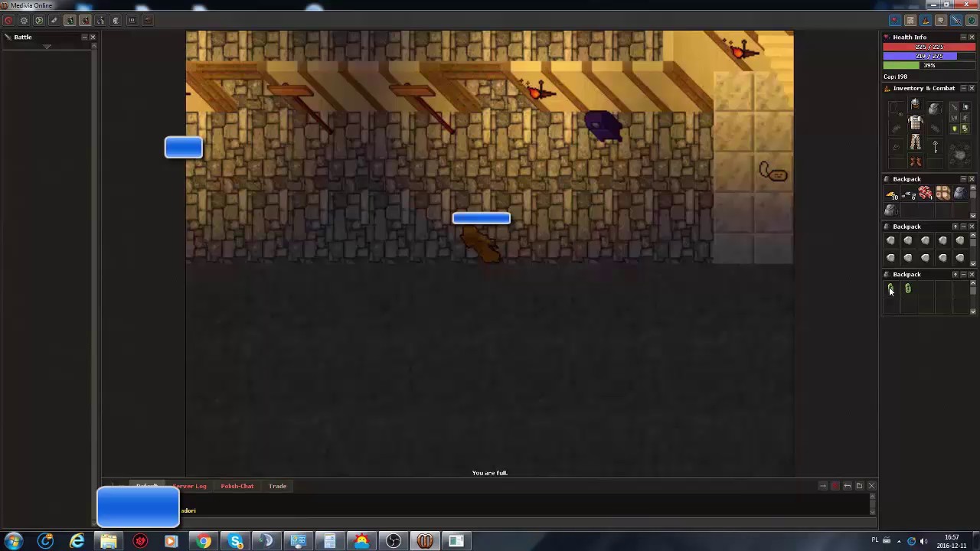Go up a level in third Backpack
The height and width of the screenshot is (551, 980).
click(955, 274)
